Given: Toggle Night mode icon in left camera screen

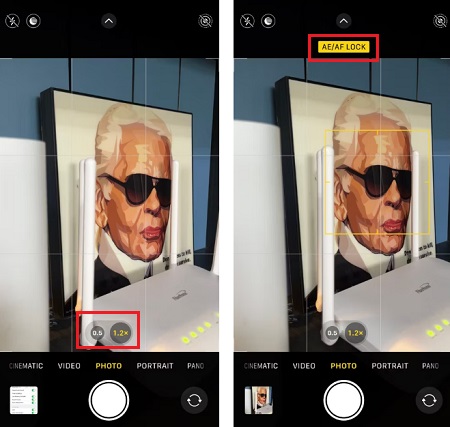Looking at the screenshot, I should tap(33, 21).
